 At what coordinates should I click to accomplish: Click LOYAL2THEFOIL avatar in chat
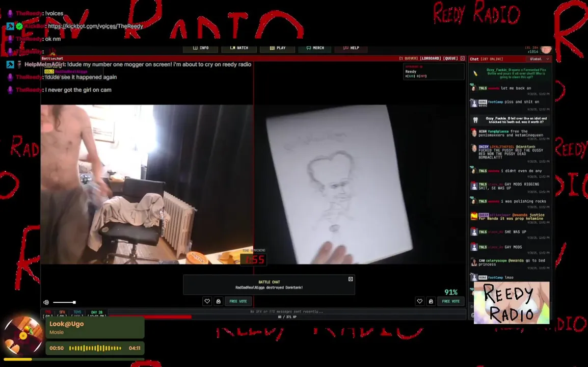pos(474,148)
